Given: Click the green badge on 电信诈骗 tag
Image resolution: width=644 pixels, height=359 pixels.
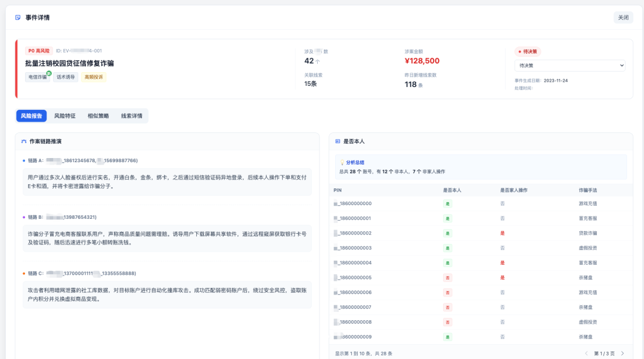Looking at the screenshot, I should point(49,73).
